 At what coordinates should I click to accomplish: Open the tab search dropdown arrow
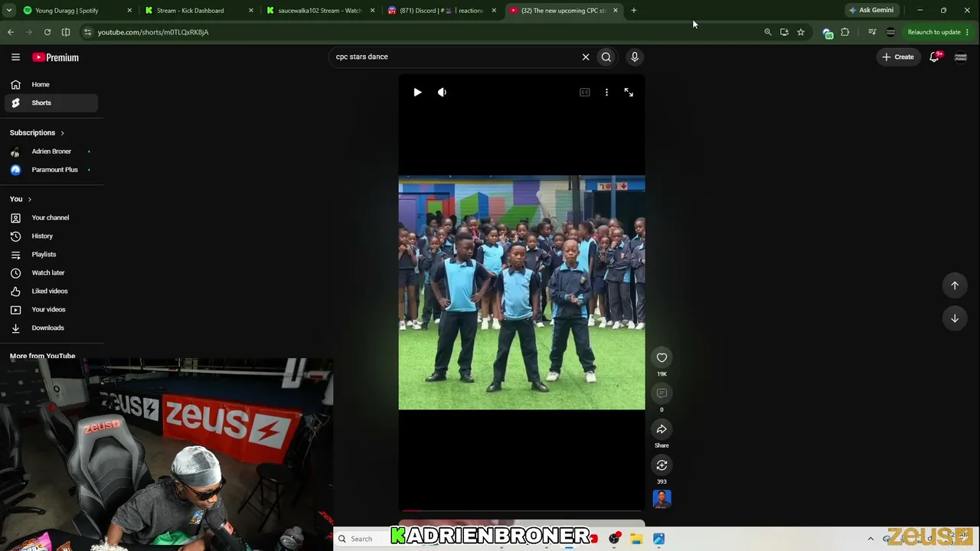8,11
